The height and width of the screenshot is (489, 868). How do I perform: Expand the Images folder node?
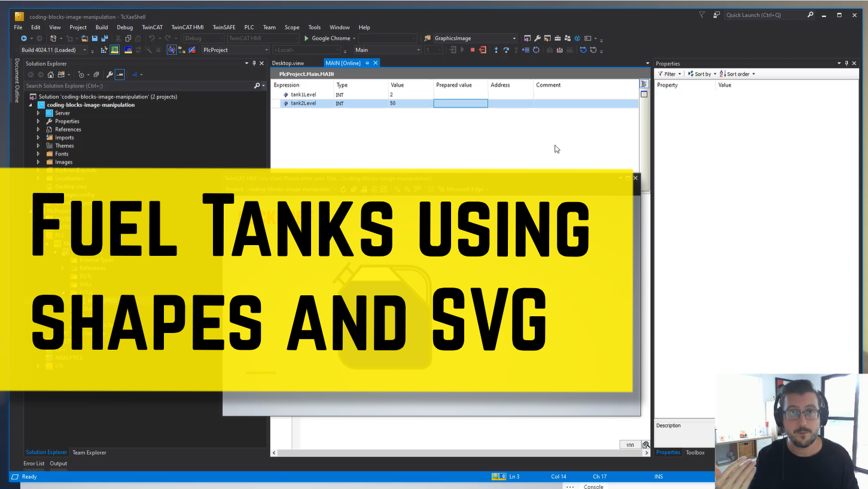(38, 162)
